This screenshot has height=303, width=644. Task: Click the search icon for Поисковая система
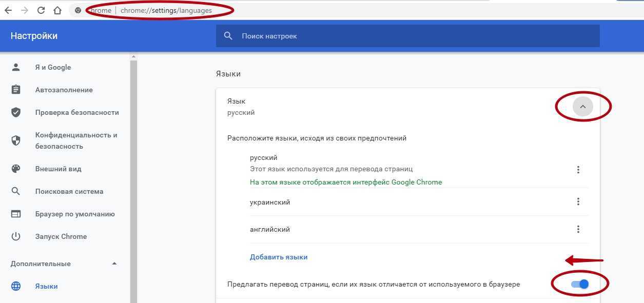pyautogui.click(x=16, y=191)
